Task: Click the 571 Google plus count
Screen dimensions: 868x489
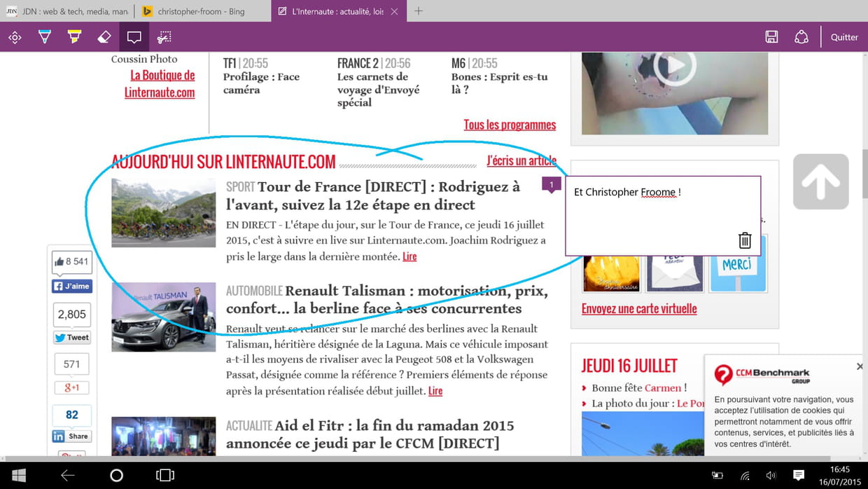Action: click(x=71, y=364)
